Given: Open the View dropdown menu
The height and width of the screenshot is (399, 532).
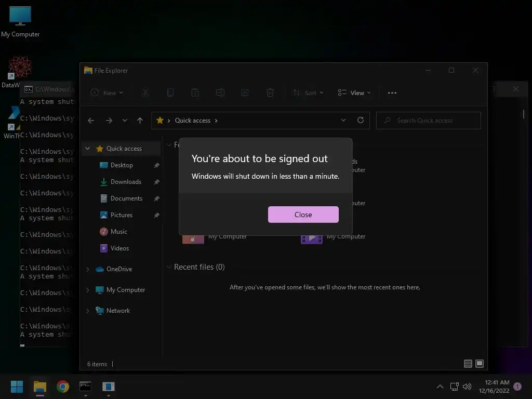Looking at the screenshot, I should click(x=354, y=92).
